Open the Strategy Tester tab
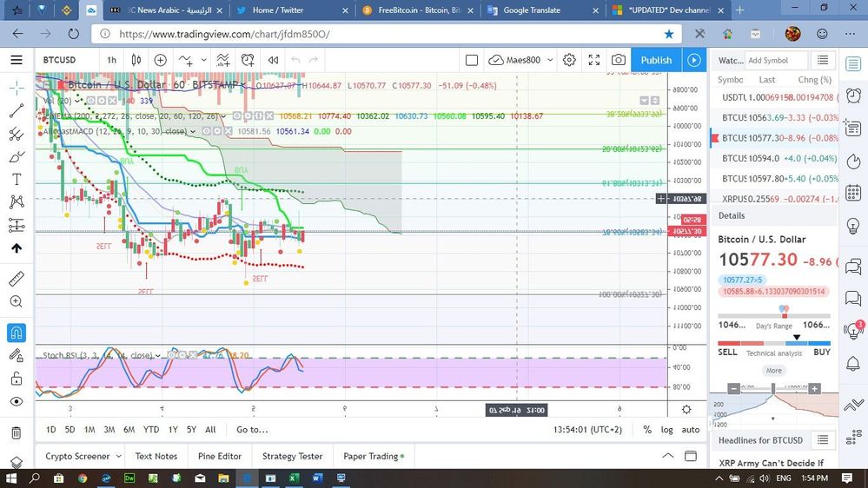The width and height of the screenshot is (868, 488). pos(292,456)
